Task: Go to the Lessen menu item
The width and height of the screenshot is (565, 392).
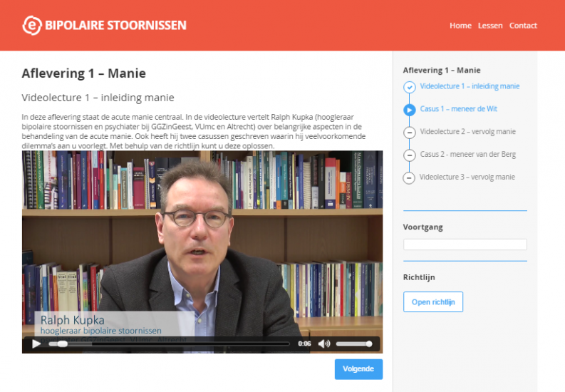Action: 490,26
